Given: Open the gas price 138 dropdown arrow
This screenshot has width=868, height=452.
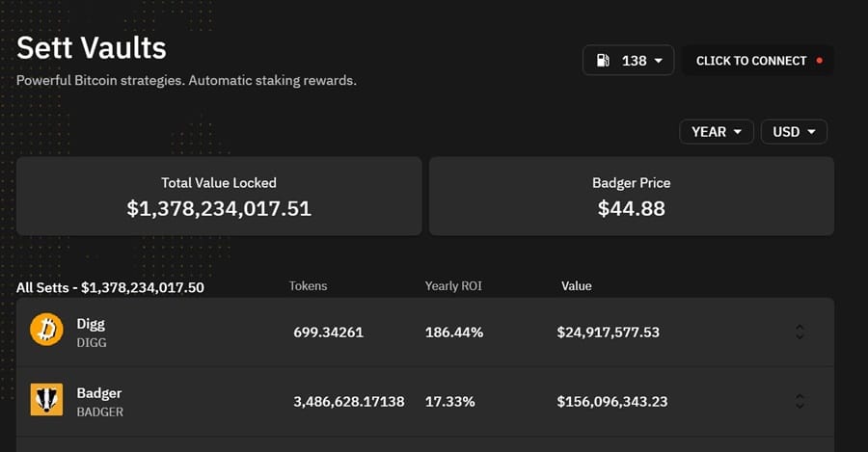Looking at the screenshot, I should [x=659, y=61].
